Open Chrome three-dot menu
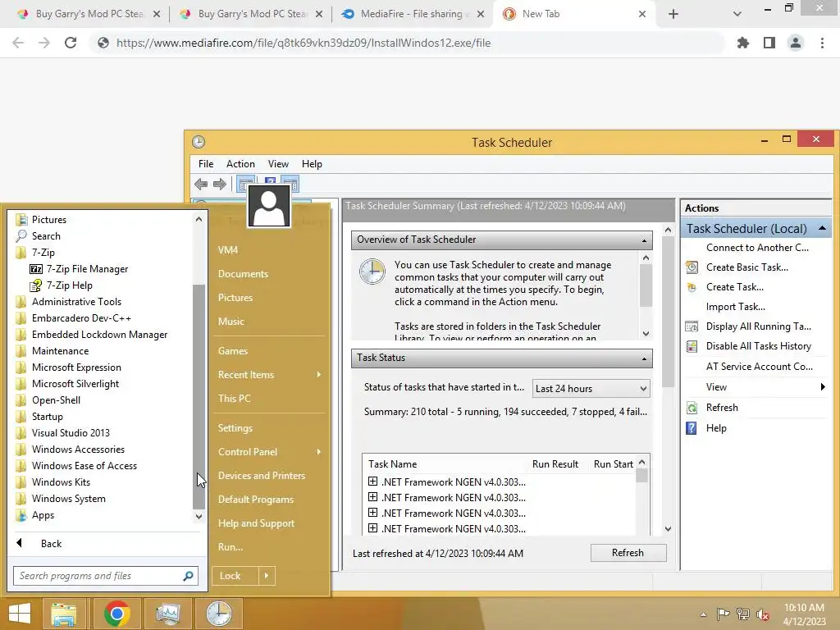Image resolution: width=840 pixels, height=630 pixels. pos(822,43)
